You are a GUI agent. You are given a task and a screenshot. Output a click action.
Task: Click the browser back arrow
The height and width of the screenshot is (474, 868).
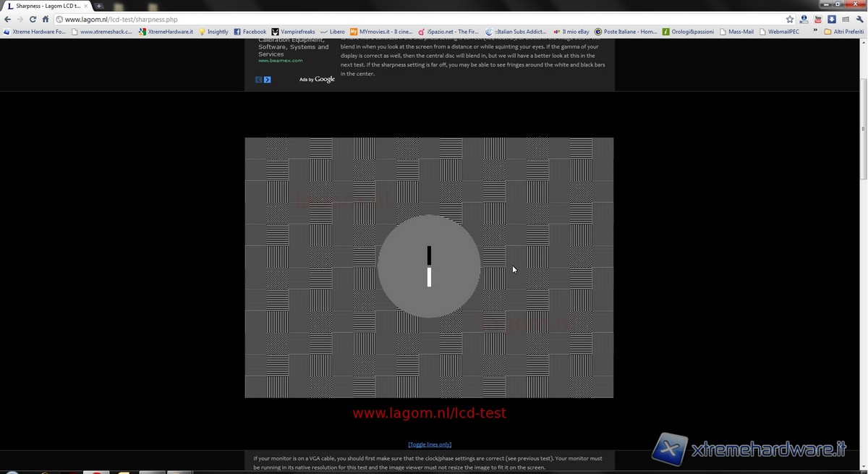pyautogui.click(x=7, y=20)
